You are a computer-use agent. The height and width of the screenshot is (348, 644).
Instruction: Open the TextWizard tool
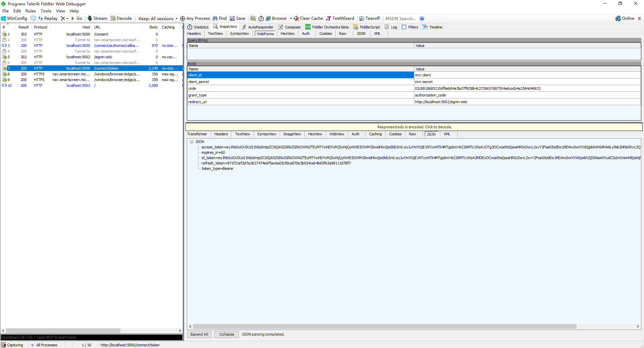coord(340,18)
